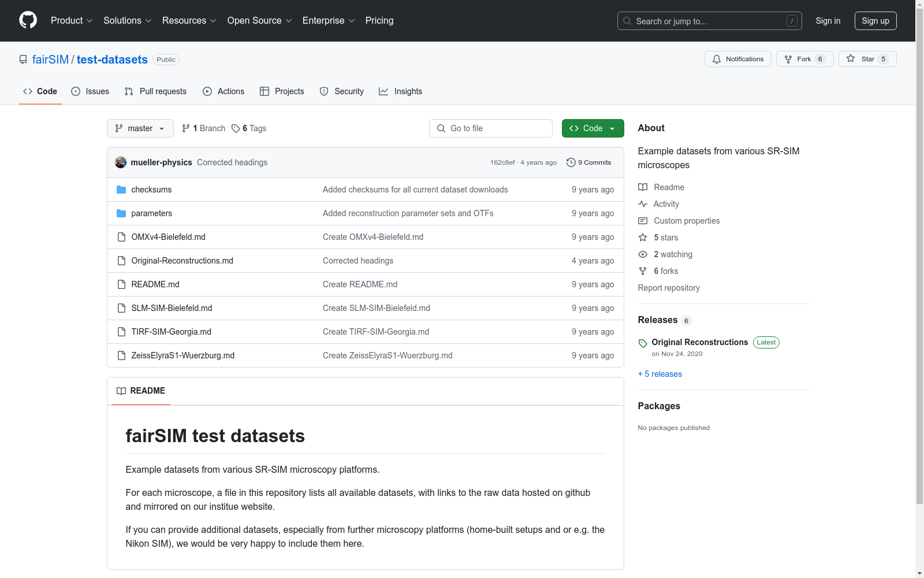Click the Go to file input
The image size is (924, 578).
coord(491,128)
